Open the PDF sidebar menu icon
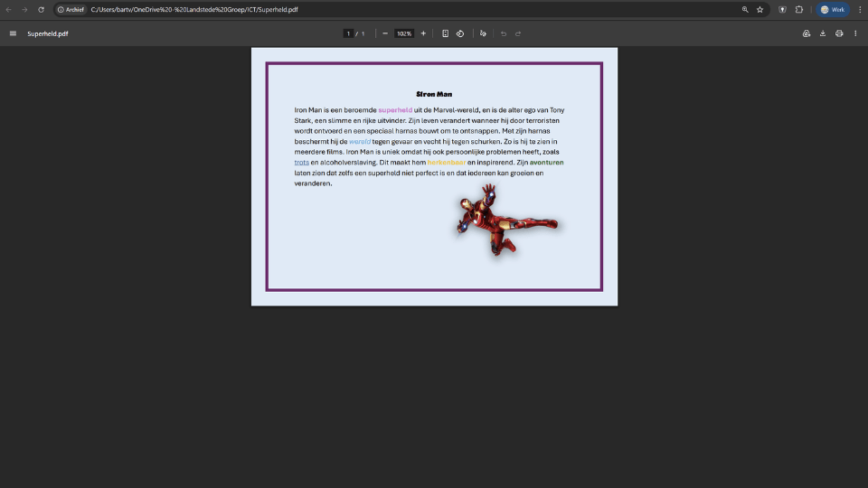 (13, 33)
